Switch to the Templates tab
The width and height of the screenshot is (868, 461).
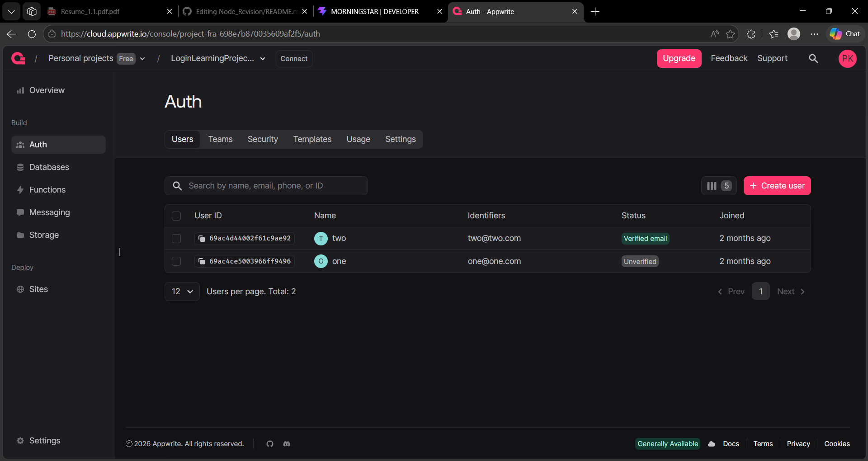click(312, 139)
